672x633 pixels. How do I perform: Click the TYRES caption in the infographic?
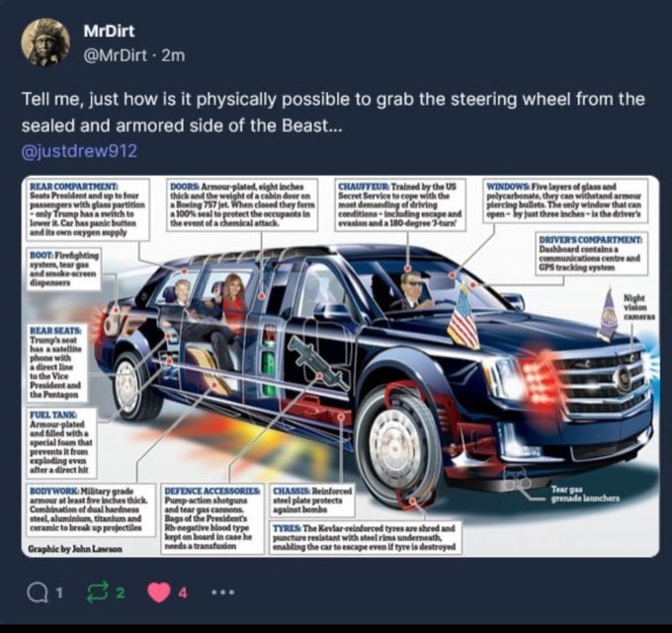point(365,537)
